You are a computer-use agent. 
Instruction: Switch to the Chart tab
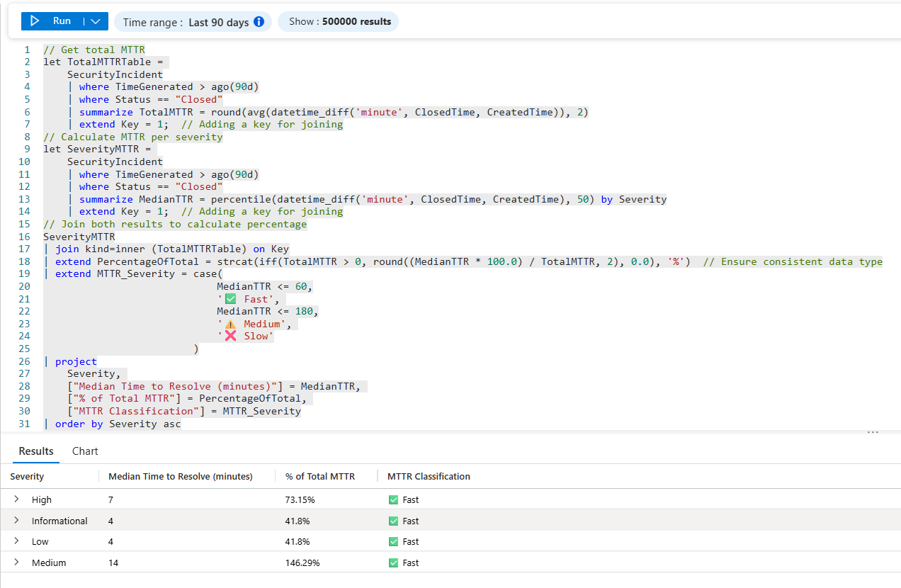click(x=85, y=451)
